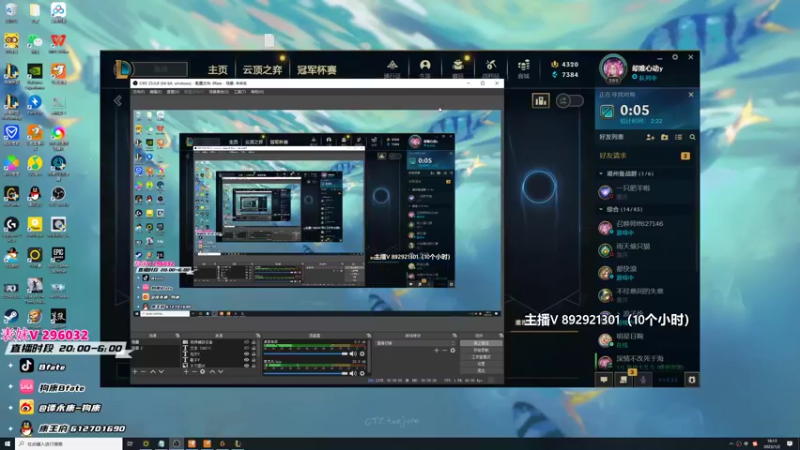Click the add friend icon

[650, 137]
